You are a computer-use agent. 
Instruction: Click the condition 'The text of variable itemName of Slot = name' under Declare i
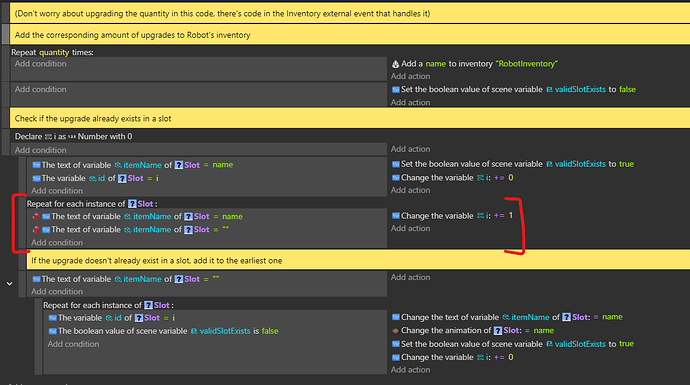pos(132,165)
